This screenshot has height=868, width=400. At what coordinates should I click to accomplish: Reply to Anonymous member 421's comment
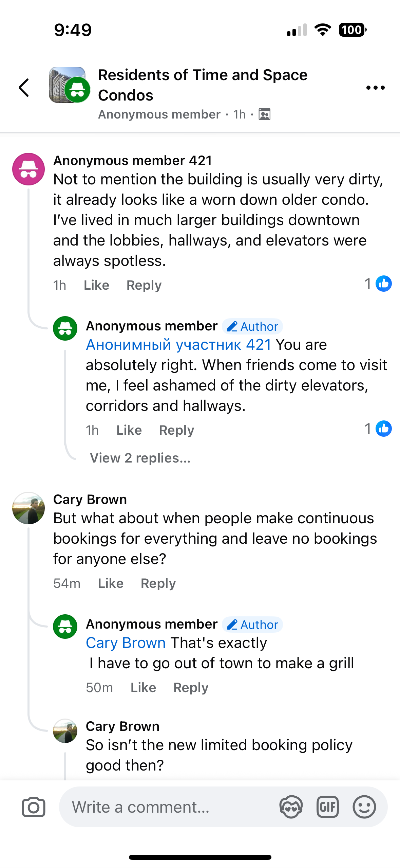pos(144,285)
